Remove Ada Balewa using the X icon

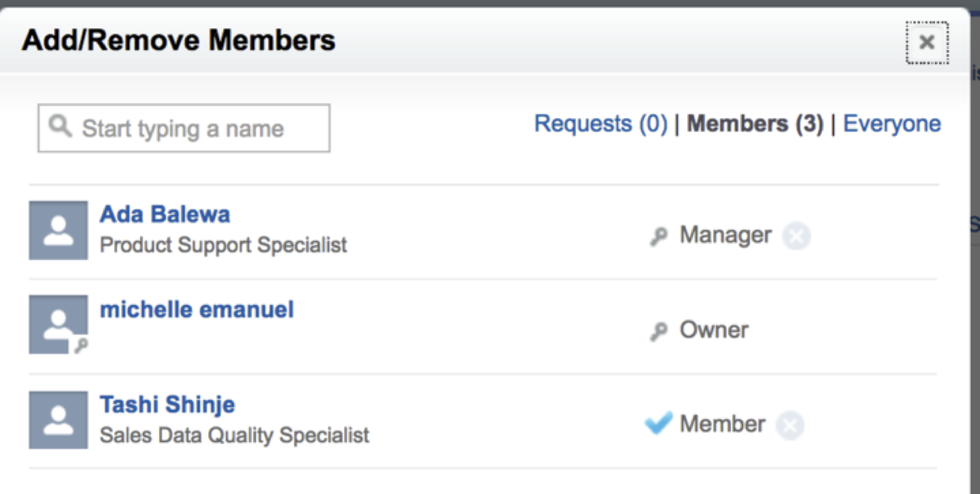796,236
